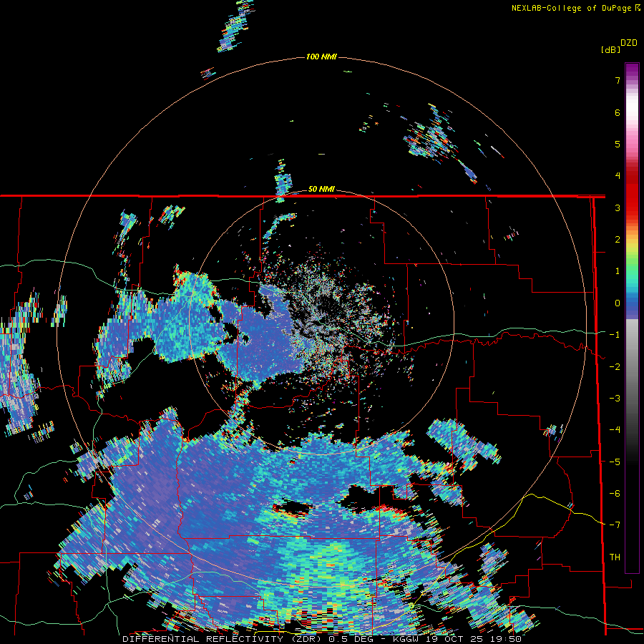Click the -7 value on the color scale
644x644 pixels.
(x=615, y=525)
